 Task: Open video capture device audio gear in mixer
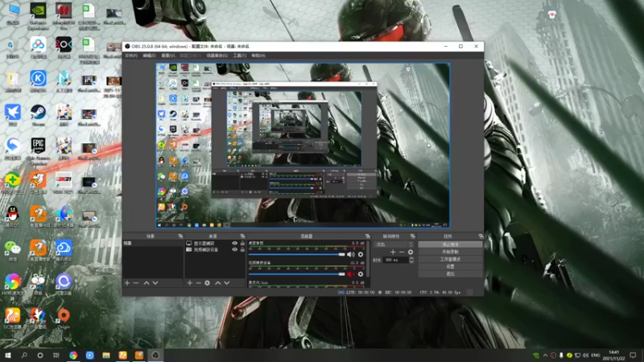361,274
